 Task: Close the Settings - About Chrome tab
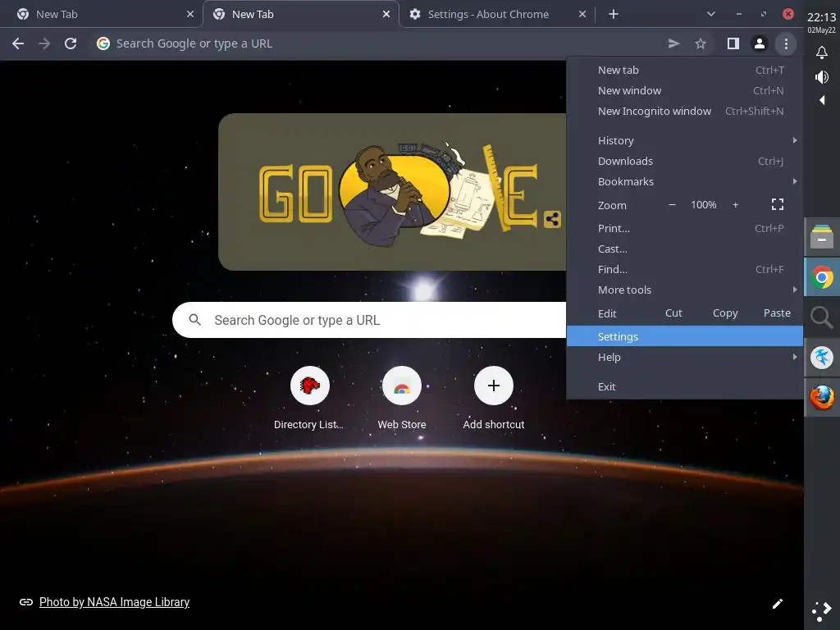point(582,15)
